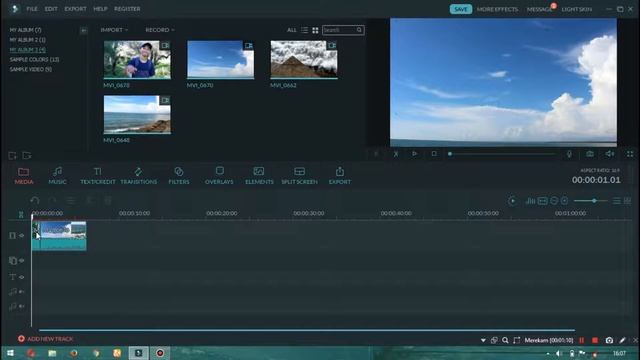
Task: Open the Elements tab
Action: point(259,176)
